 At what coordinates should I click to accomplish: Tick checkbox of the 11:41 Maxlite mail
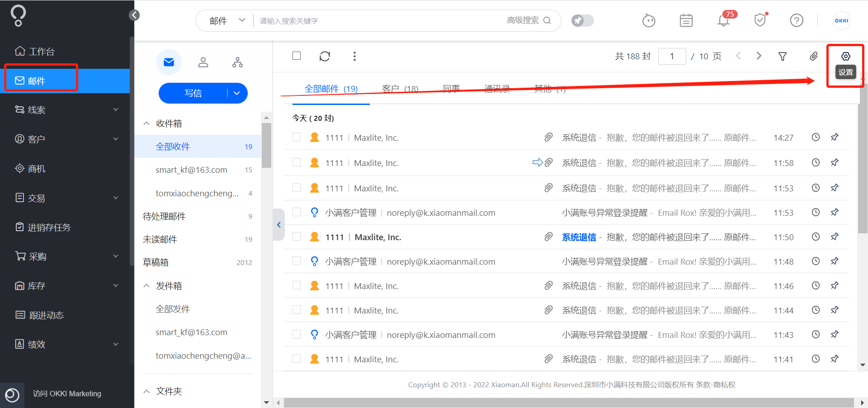pos(297,359)
